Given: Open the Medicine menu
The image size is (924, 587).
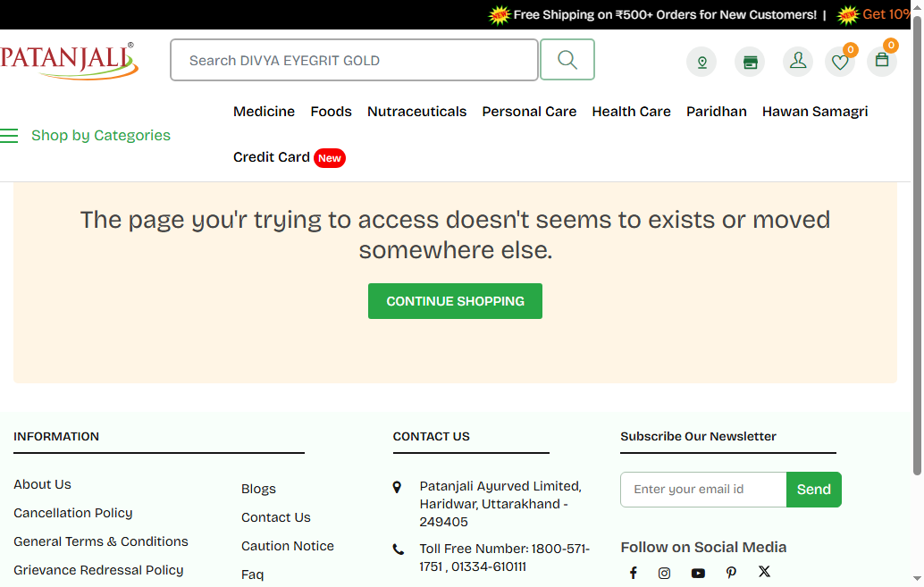Looking at the screenshot, I should click(x=264, y=112).
